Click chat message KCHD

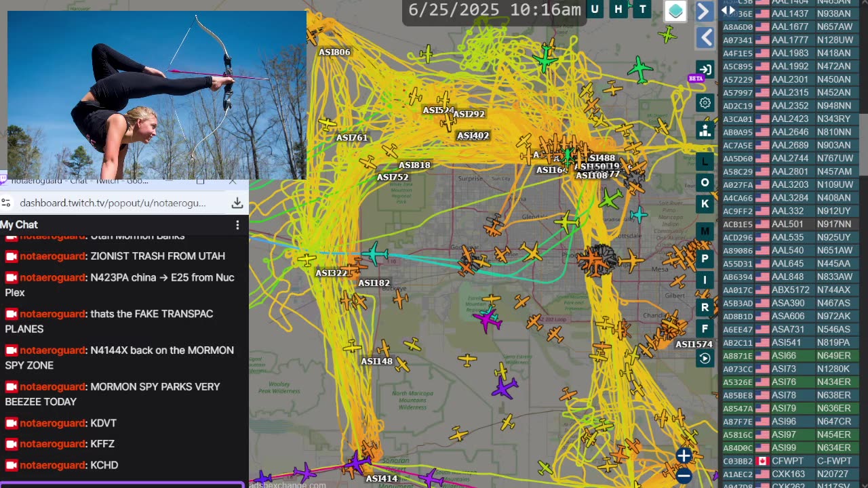[104, 465]
